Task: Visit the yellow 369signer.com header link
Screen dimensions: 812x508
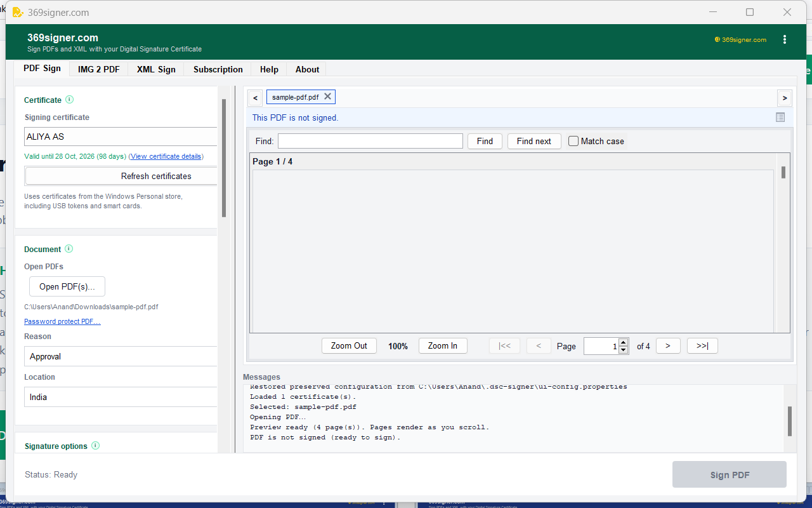Action: click(740, 39)
